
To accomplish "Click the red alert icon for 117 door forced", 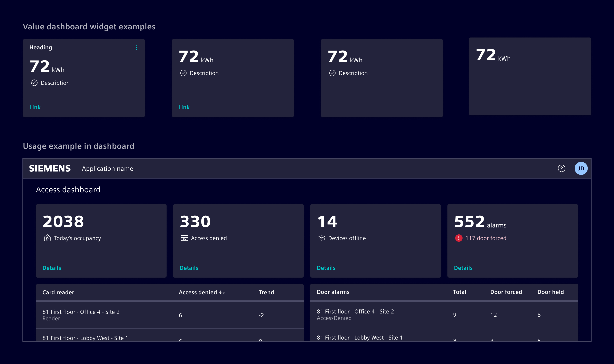I will [458, 238].
